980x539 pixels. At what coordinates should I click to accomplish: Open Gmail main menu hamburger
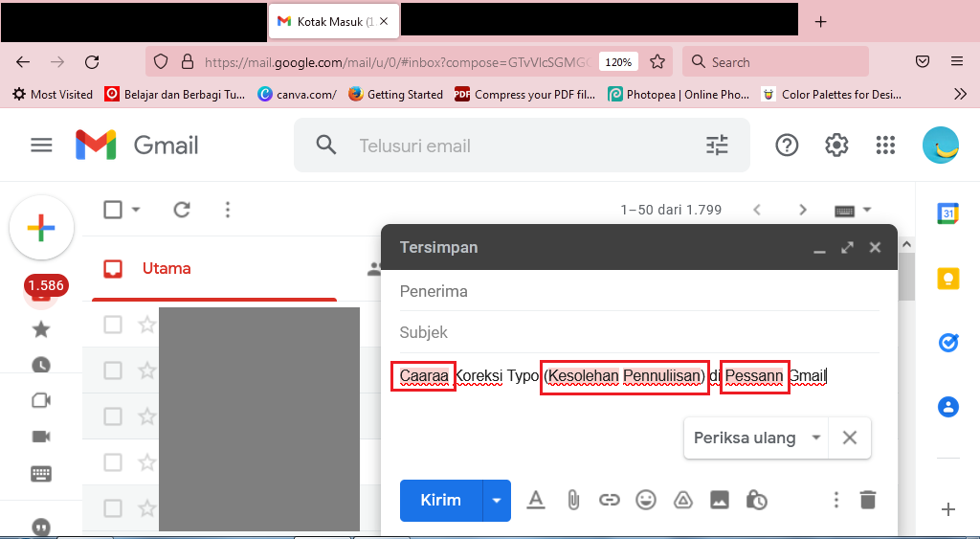click(x=41, y=146)
